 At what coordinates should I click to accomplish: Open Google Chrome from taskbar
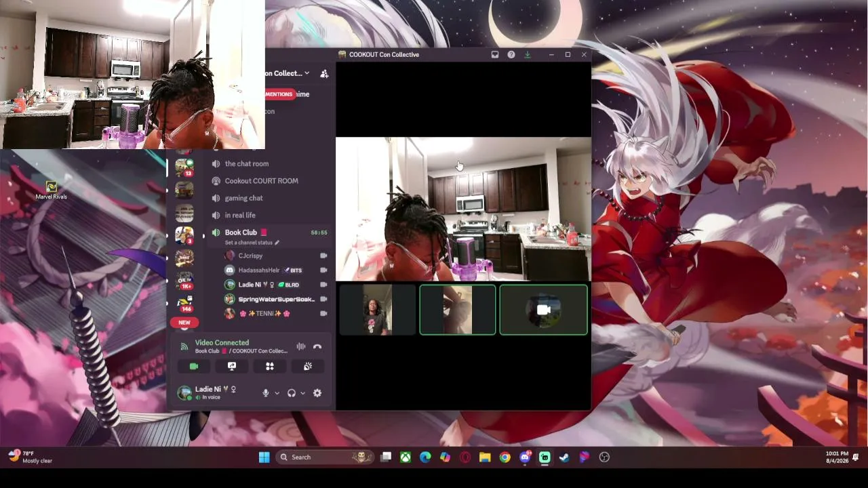(505, 457)
